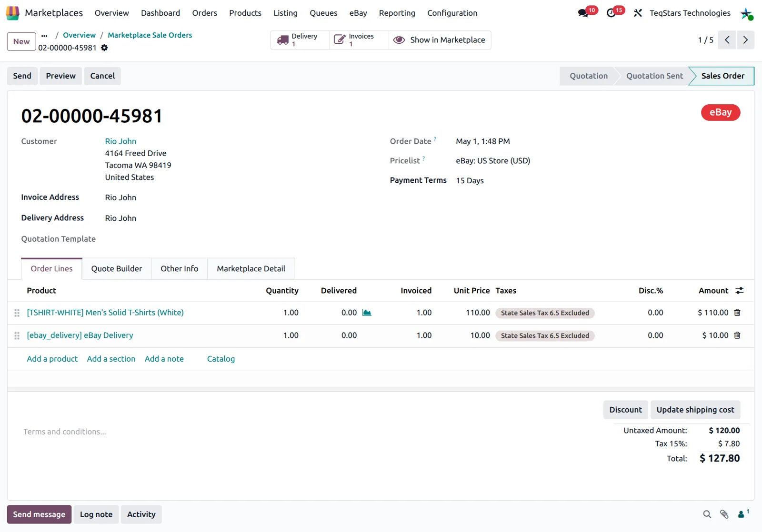The width and height of the screenshot is (762, 532).
Task: Open Listing menu
Action: [x=285, y=13]
